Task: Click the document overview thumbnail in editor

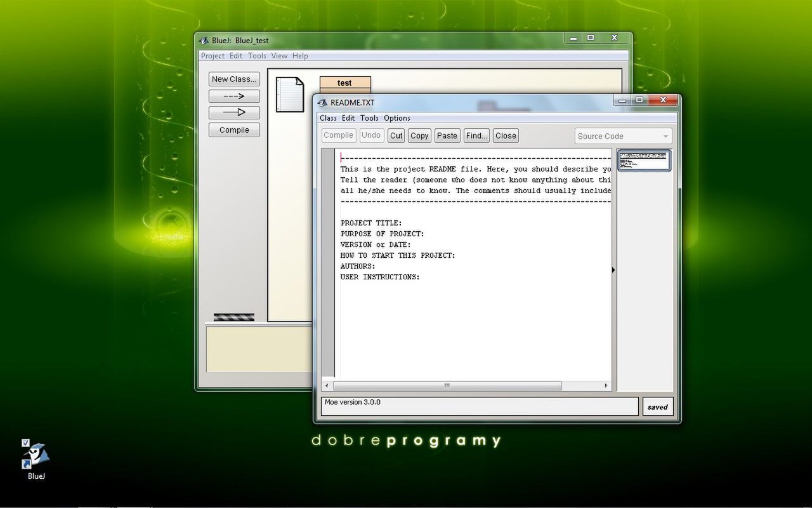Action: point(644,161)
